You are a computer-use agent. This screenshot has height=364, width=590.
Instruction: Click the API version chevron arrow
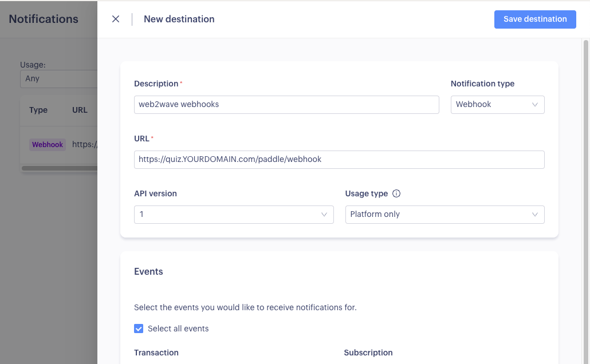pyautogui.click(x=324, y=215)
